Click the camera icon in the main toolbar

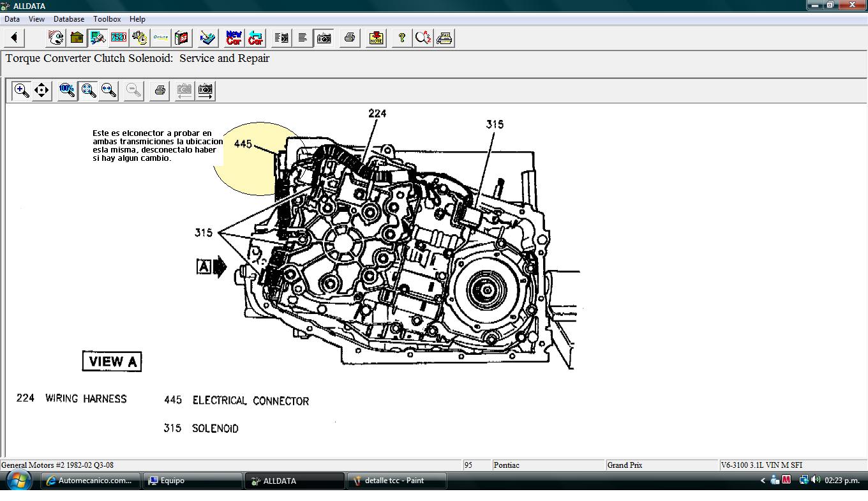324,38
